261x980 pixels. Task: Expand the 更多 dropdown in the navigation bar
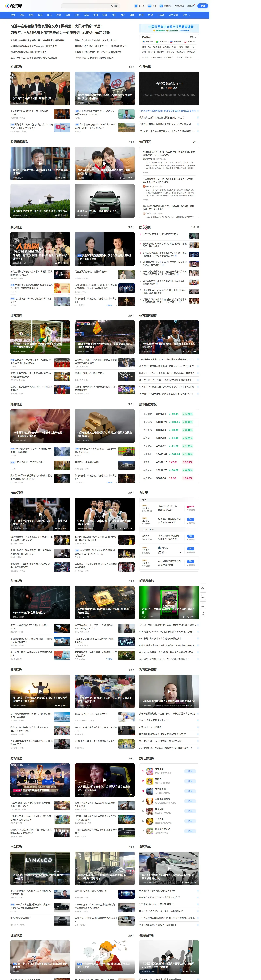point(187,15)
